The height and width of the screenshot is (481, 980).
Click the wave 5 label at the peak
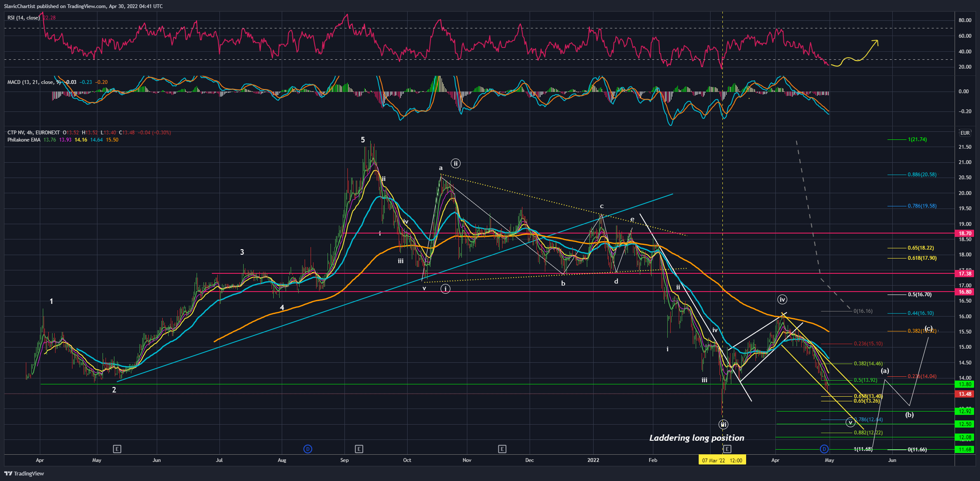pyautogui.click(x=363, y=140)
